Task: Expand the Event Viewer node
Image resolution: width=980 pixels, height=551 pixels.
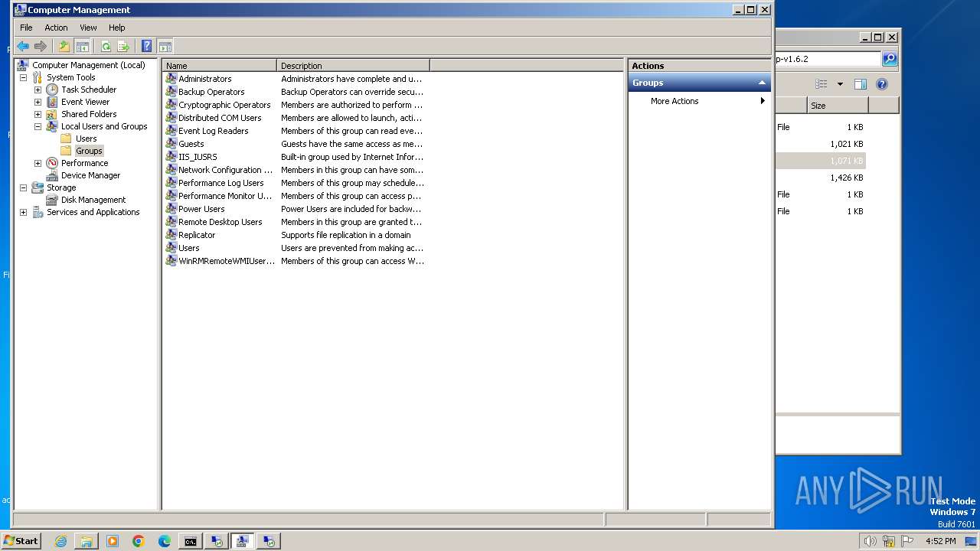Action: pyautogui.click(x=38, y=102)
